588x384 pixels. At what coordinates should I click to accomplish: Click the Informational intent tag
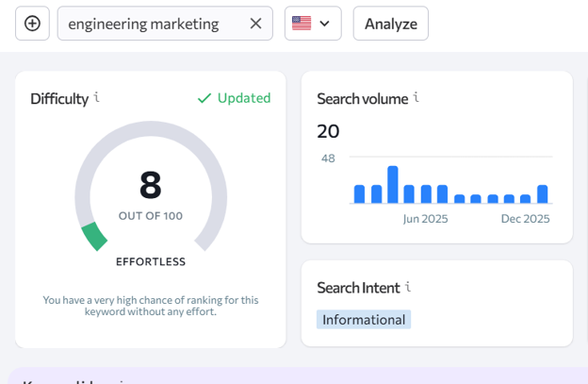pos(364,320)
